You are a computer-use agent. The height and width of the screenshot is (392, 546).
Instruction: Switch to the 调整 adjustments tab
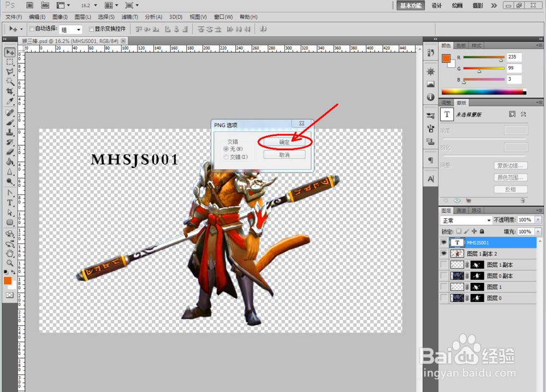[x=446, y=103]
